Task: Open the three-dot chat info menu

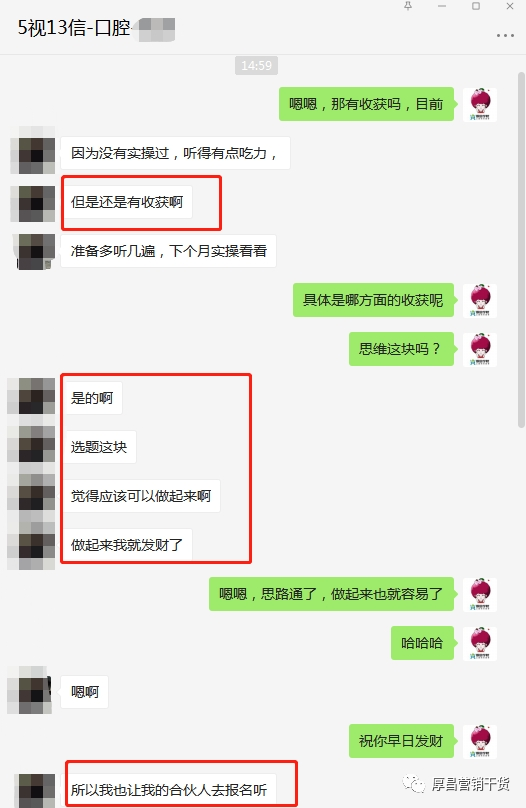Action: point(505,36)
